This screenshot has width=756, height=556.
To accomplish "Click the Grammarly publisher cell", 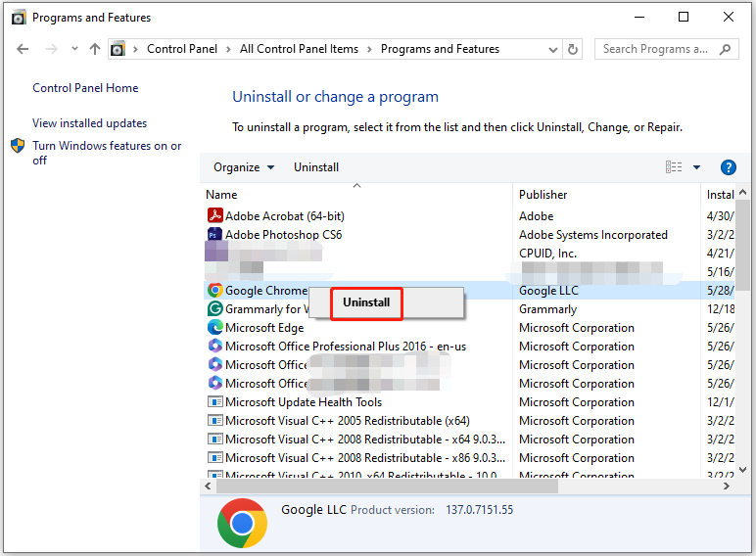I will click(x=547, y=309).
